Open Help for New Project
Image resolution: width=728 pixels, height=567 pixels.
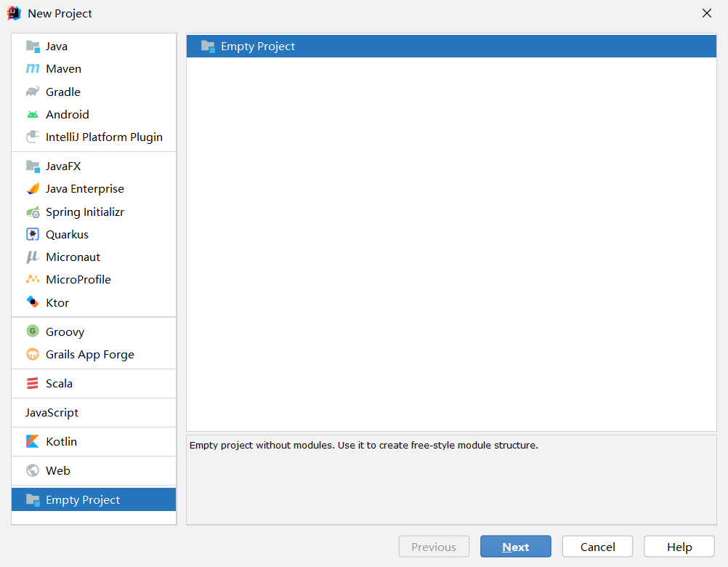click(x=679, y=546)
